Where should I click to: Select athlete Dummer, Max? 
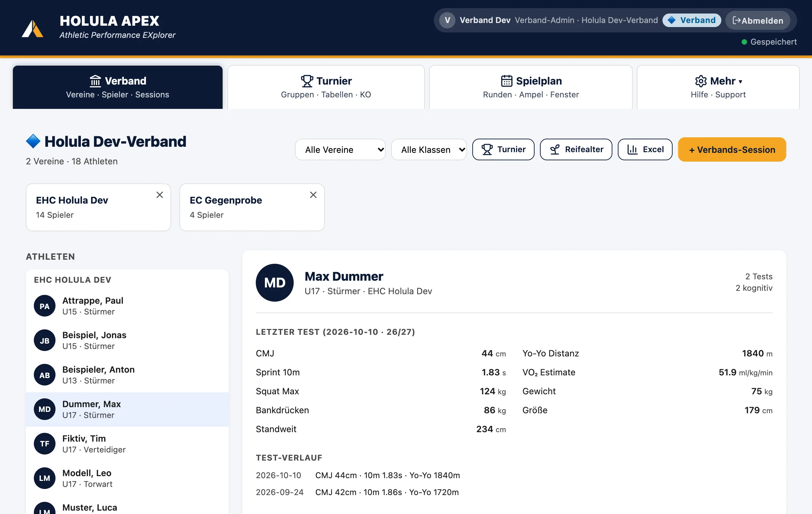127,410
